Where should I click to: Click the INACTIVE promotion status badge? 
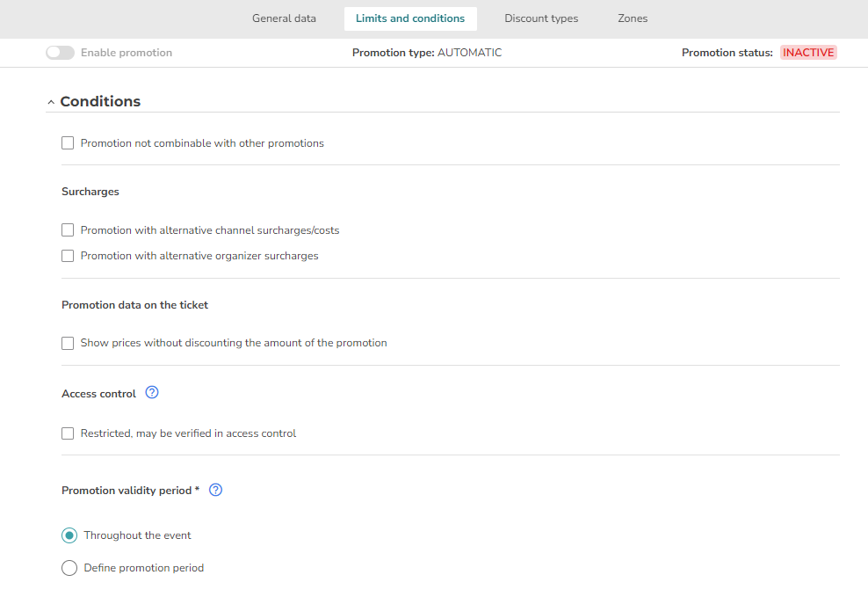(x=808, y=53)
